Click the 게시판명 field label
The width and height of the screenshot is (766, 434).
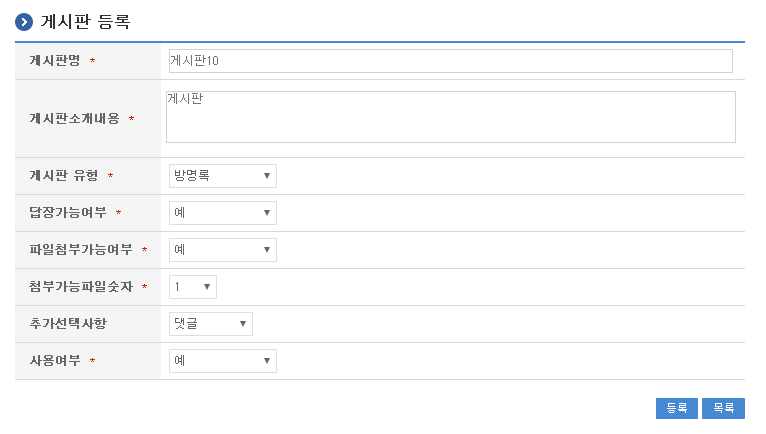(x=55, y=61)
